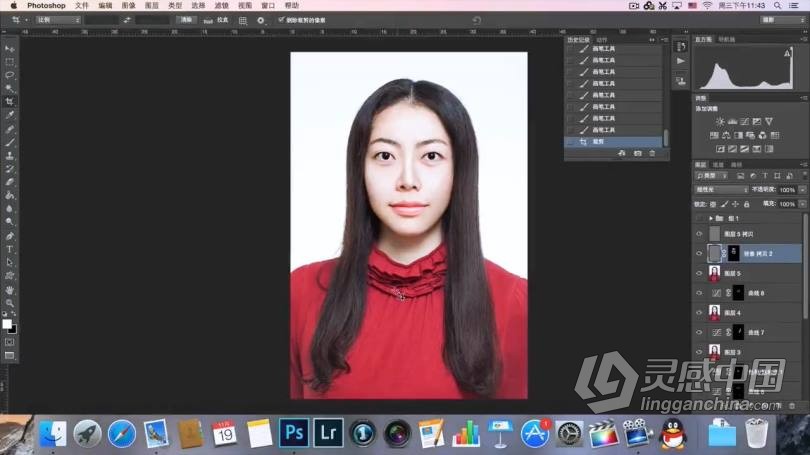Select the Paint Bucket tool
This screenshot has width=810, height=455.
[x=10, y=195]
